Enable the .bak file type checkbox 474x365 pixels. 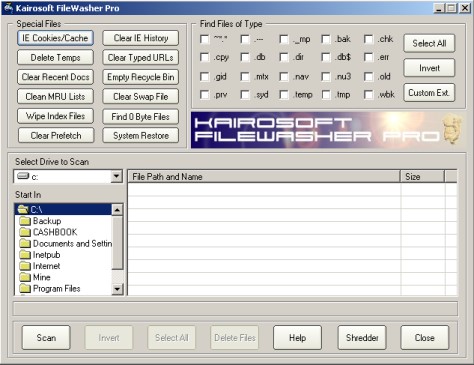pos(326,39)
